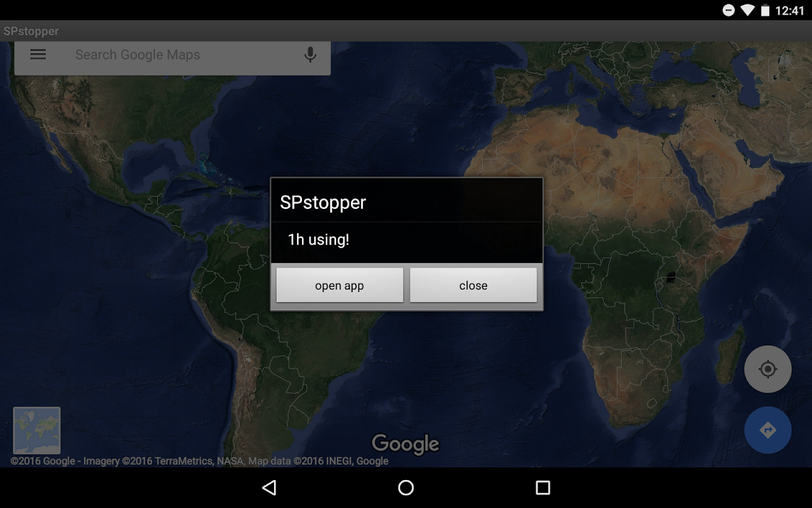Tap the "open app" button in SPstopper dialog

[339, 285]
